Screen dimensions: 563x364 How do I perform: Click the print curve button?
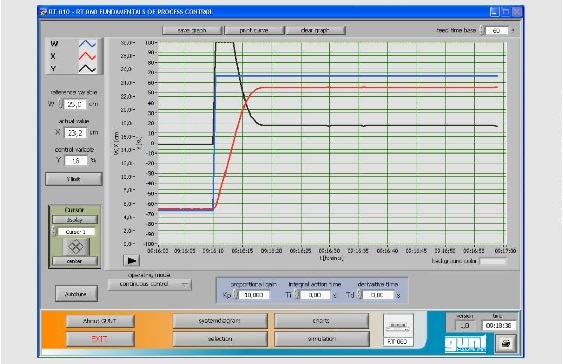(x=254, y=30)
